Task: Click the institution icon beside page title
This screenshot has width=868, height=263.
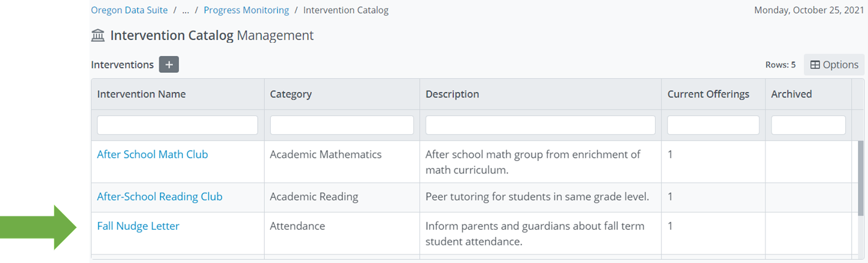Action: point(98,36)
